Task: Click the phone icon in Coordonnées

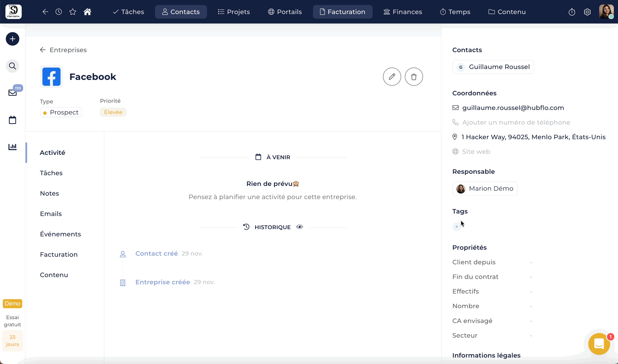Action: [455, 122]
